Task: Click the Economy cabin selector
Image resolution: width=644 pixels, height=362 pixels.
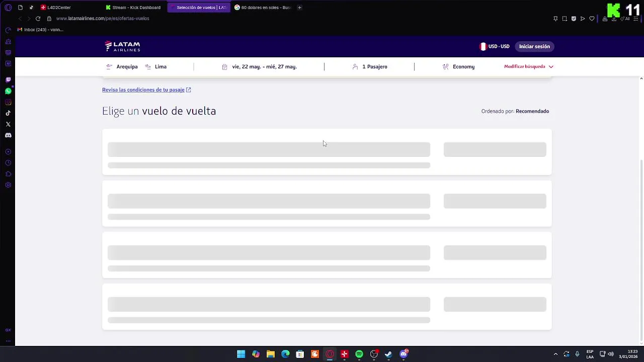Action: (458, 66)
